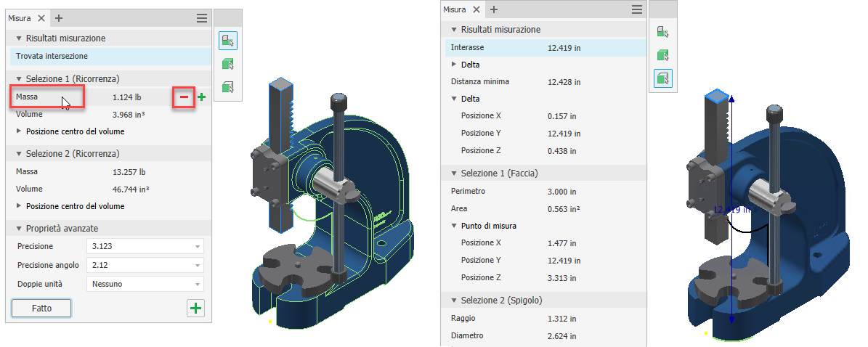Image resolution: width=868 pixels, height=347 pixels.
Task: Open hamburger menu of right Misura panel
Action: coord(637,9)
